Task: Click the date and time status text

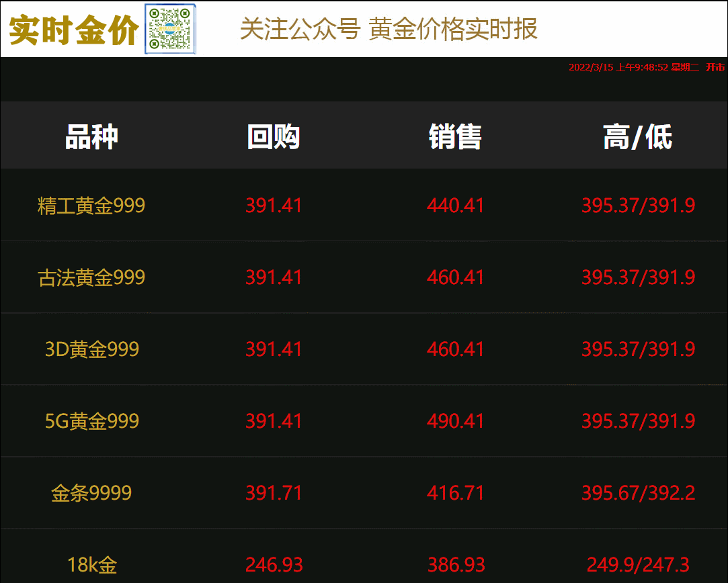Action: [x=646, y=67]
